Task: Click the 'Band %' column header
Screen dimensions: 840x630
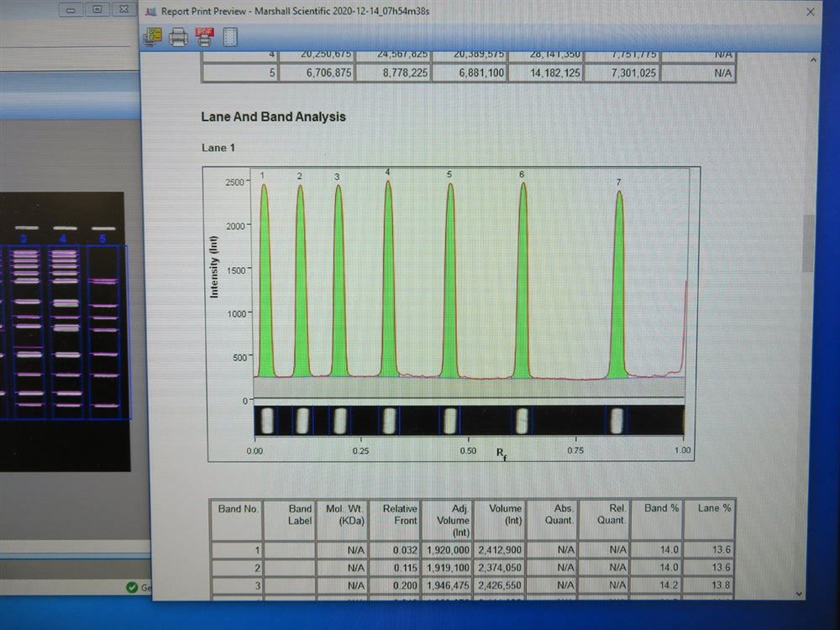Action: [656, 519]
